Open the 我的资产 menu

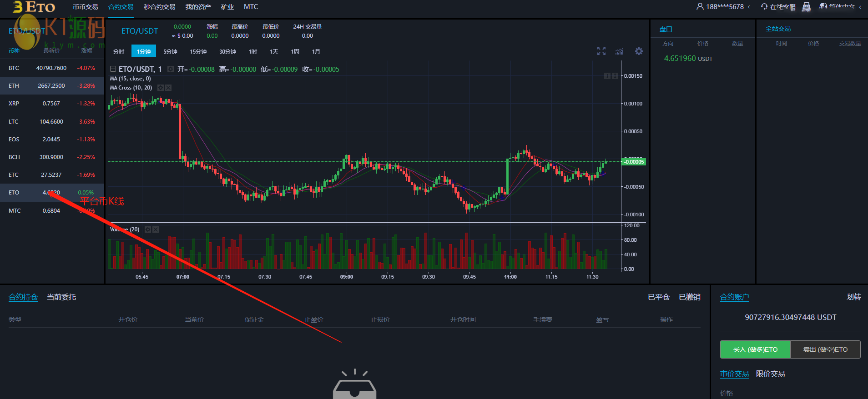[198, 7]
